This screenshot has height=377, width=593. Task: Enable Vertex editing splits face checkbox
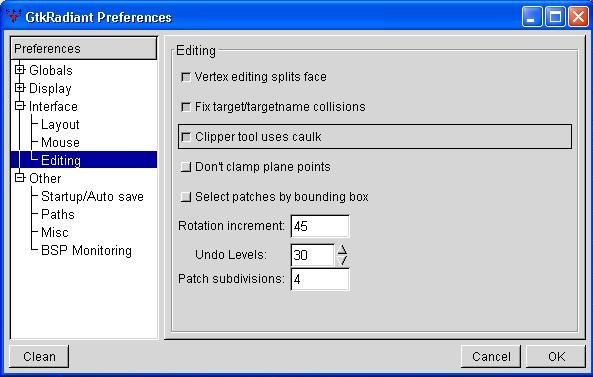click(x=186, y=77)
